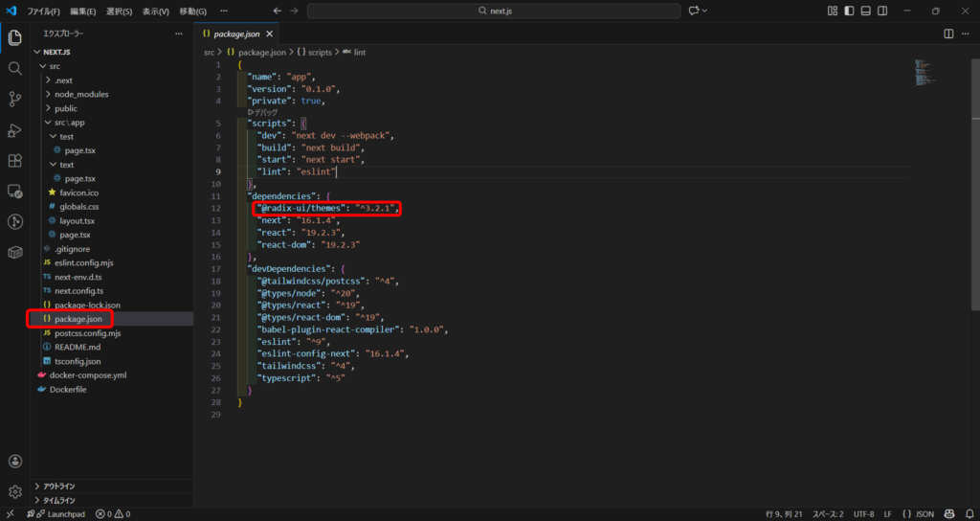This screenshot has width=980, height=521.
Task: Click the JSON language mode in status bar
Action: (x=919, y=514)
